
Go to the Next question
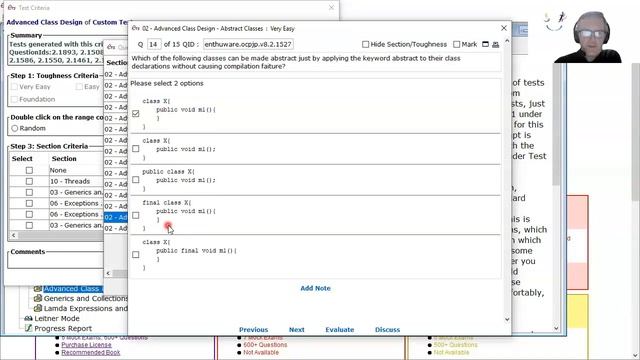[x=297, y=329]
